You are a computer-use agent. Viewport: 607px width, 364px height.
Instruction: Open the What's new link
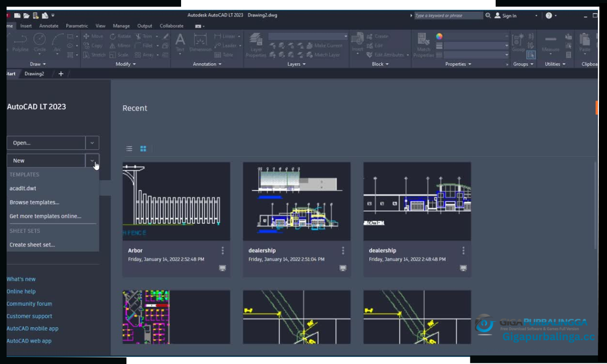click(x=21, y=279)
